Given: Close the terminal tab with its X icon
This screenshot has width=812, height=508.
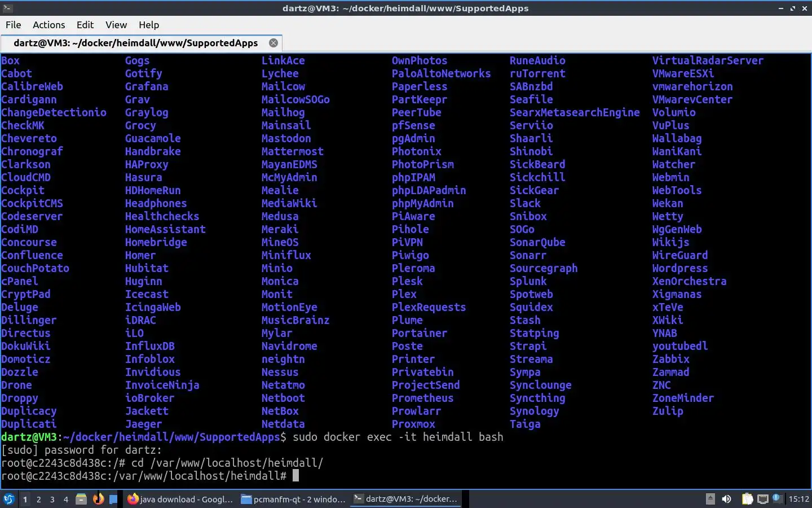Looking at the screenshot, I should point(273,43).
